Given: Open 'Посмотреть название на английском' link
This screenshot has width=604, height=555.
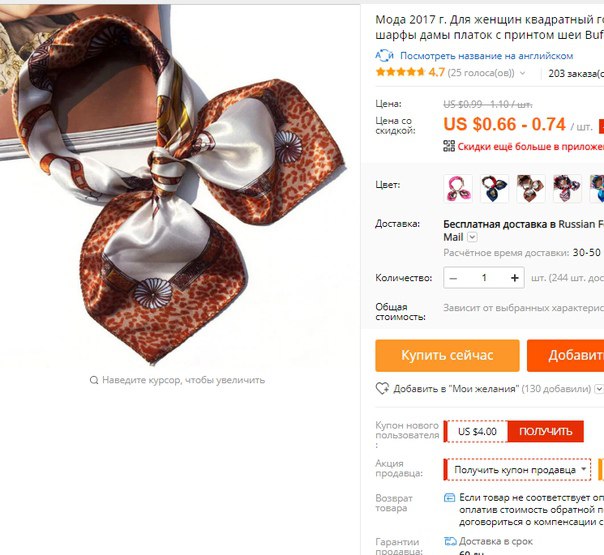Looking at the screenshot, I should pos(487,56).
